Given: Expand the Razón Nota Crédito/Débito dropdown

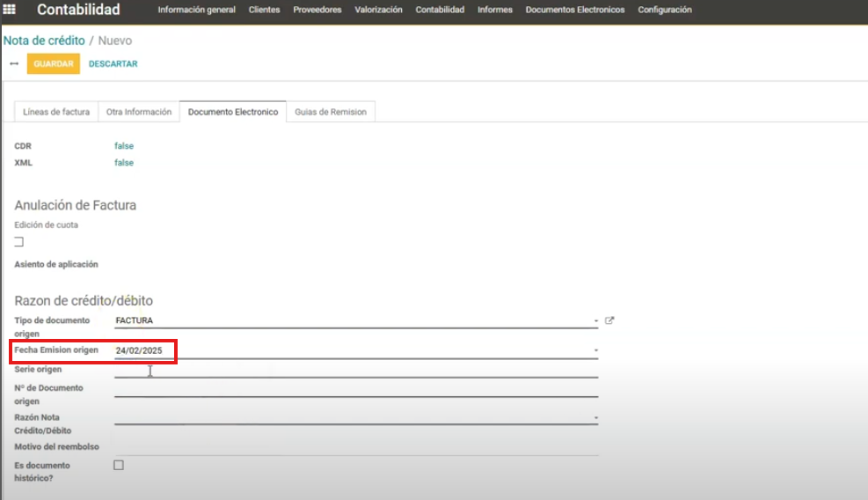Looking at the screenshot, I should click(x=595, y=417).
